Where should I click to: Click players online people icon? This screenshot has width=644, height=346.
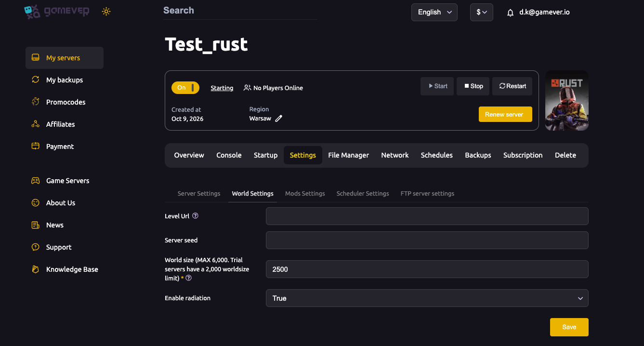coord(247,88)
